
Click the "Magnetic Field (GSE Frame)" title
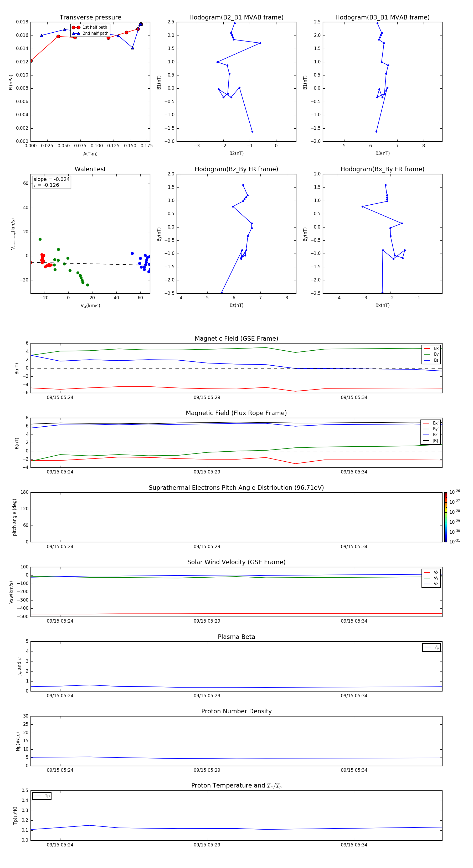236,339
